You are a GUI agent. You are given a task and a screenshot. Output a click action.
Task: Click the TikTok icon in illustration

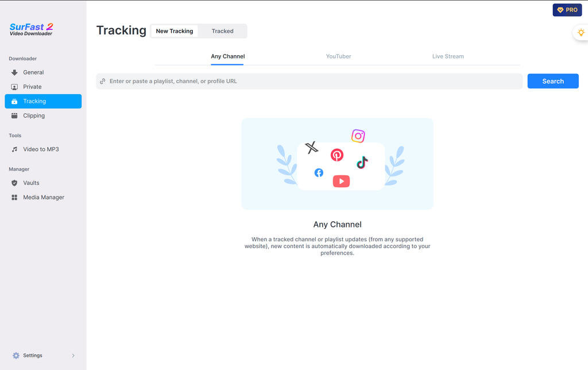click(x=362, y=163)
